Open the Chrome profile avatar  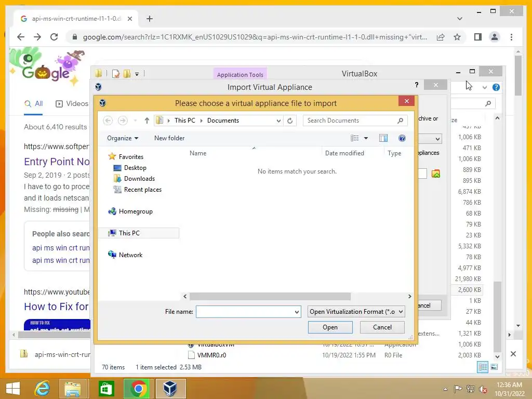pos(495,37)
